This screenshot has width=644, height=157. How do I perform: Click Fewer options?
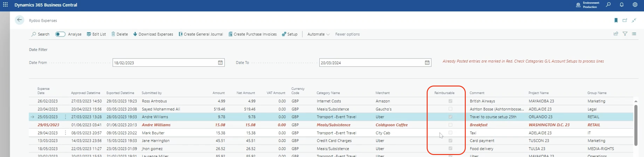point(347,34)
